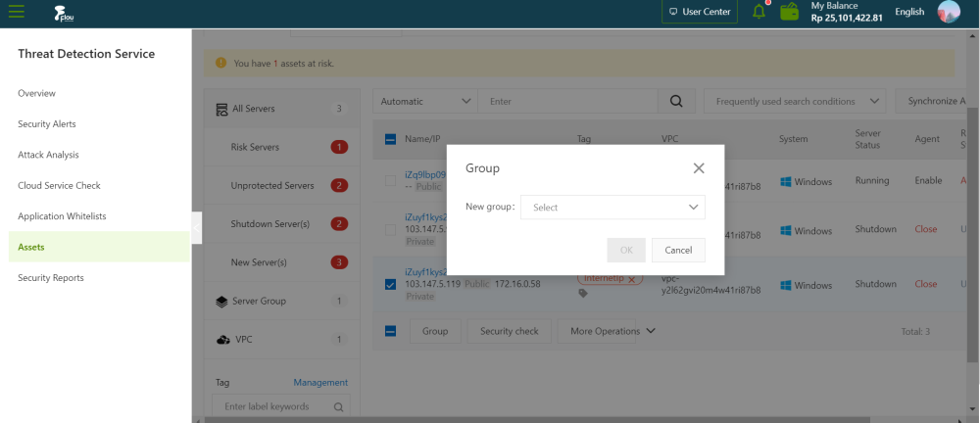Select Assets in sidebar

[99, 247]
